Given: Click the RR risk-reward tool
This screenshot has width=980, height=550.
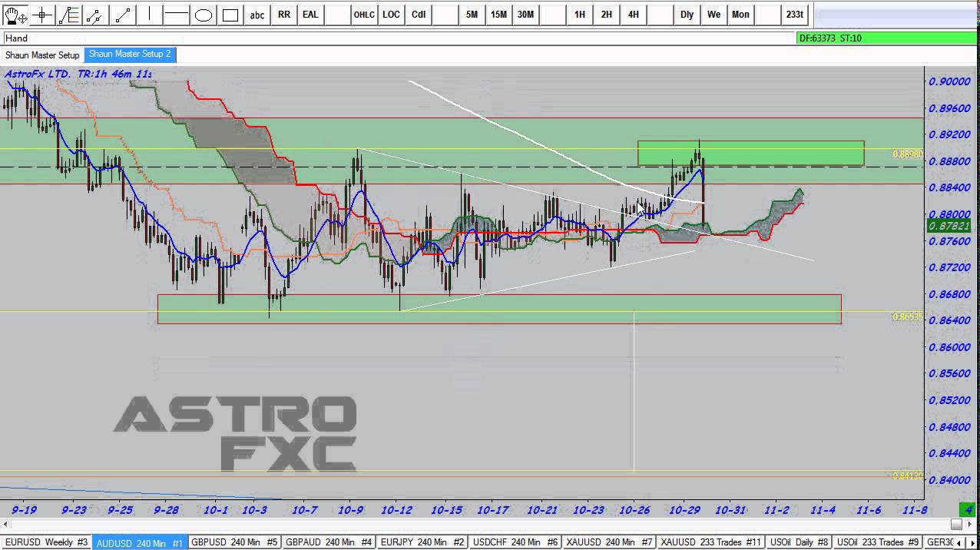Looking at the screenshot, I should pos(284,15).
